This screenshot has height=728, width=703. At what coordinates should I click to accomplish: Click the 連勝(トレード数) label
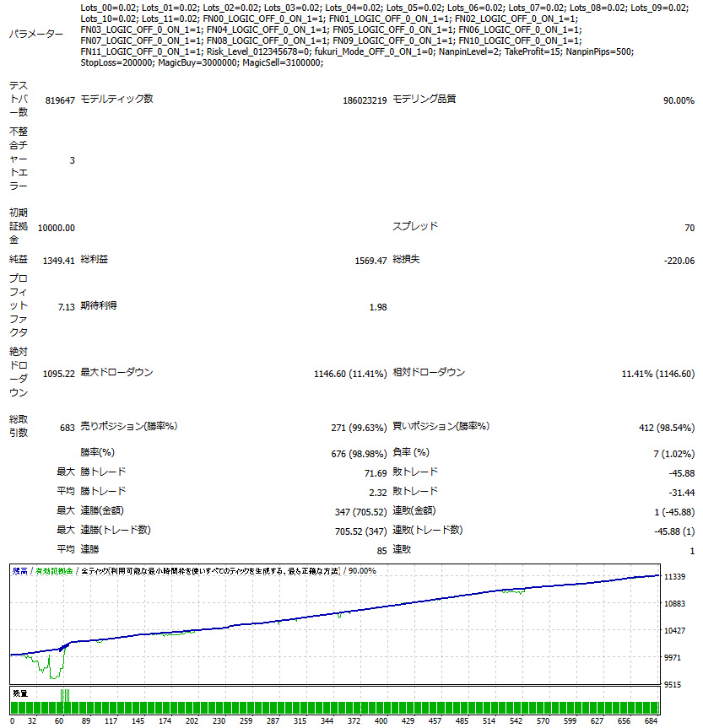(116, 531)
